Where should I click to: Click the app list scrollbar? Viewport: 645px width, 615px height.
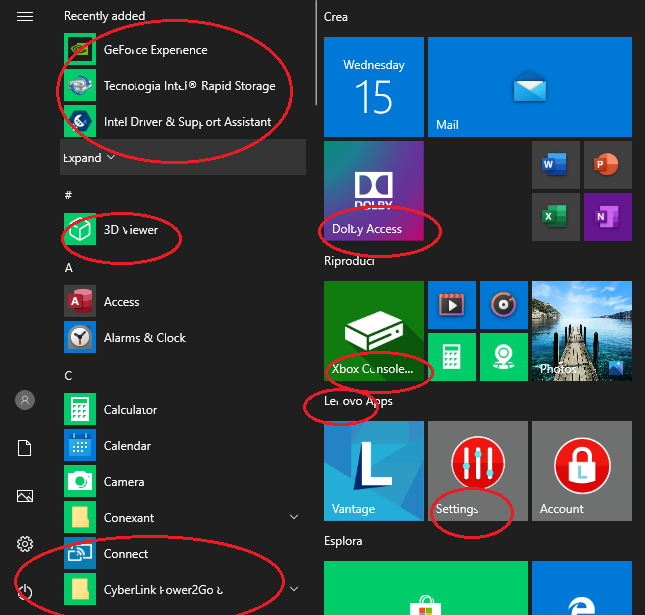pos(316,53)
